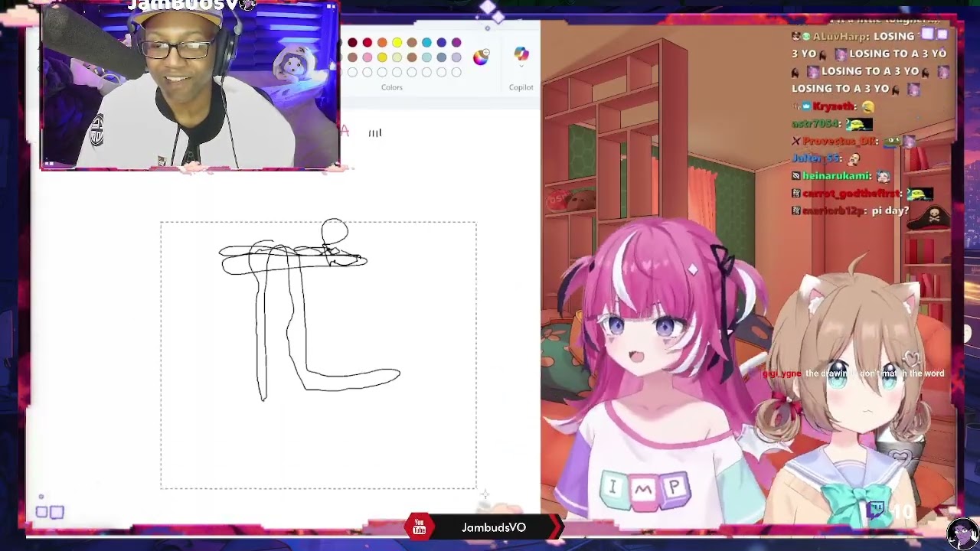Click the Colors group label
This screenshot has height=551, width=980.
coord(392,87)
